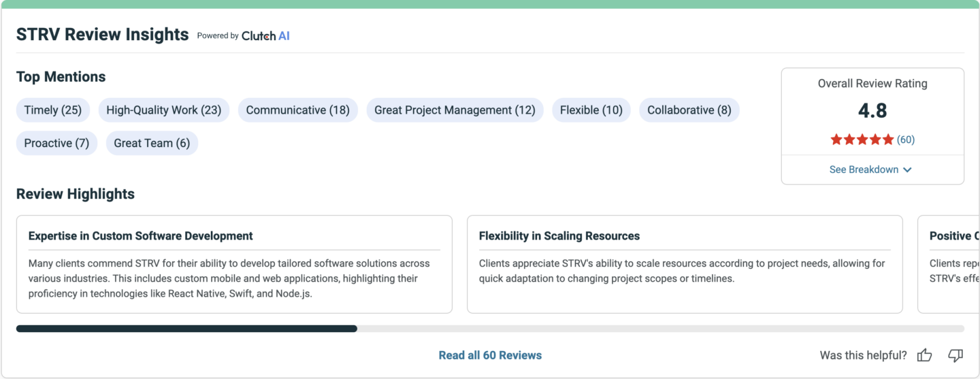
Task: Select the Collaborative (8) mention tag
Action: pos(689,110)
